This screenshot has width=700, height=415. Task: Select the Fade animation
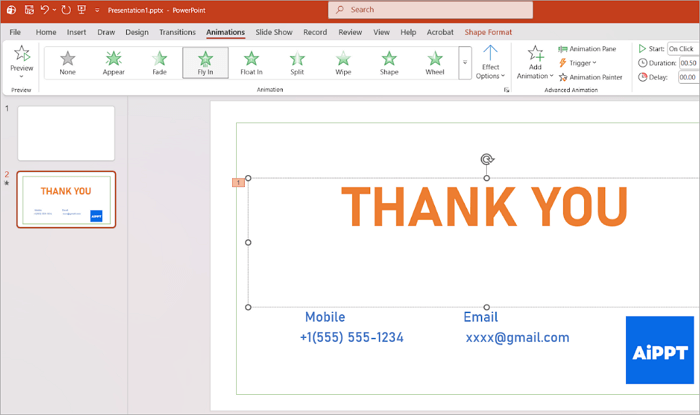click(159, 63)
